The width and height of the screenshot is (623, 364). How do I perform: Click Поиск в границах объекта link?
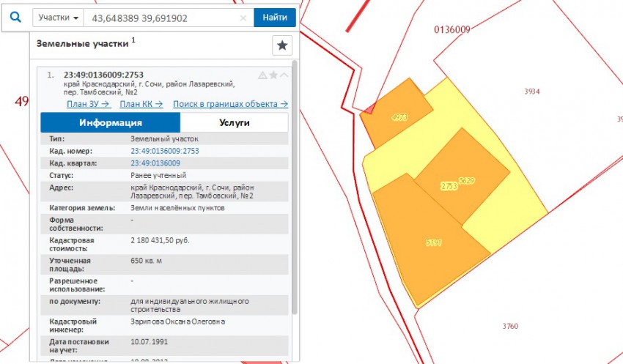coord(230,104)
